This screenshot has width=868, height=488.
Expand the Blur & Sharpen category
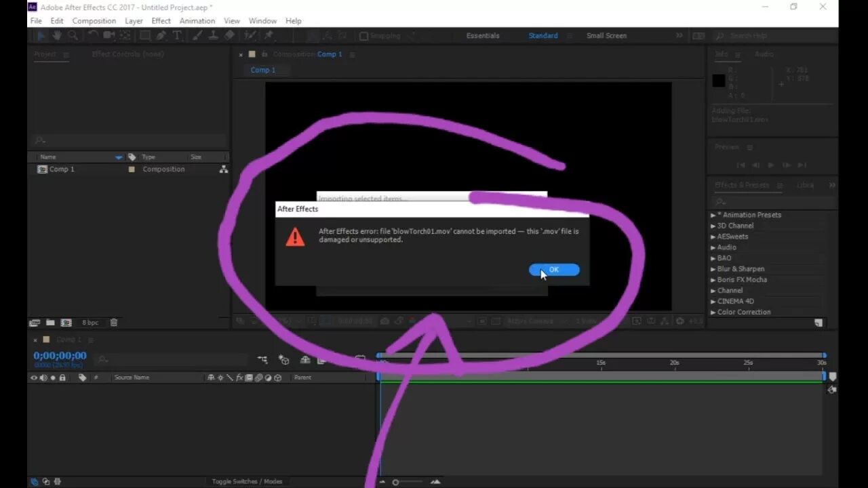(x=713, y=269)
